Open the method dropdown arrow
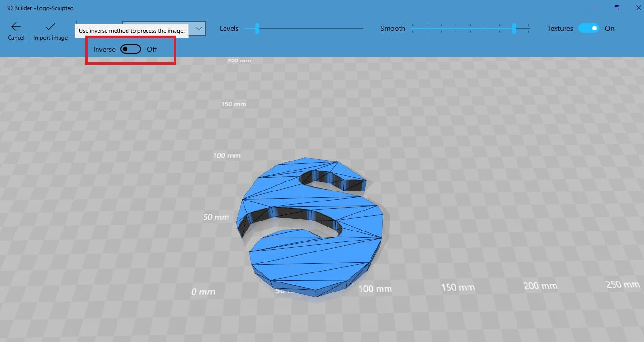 tap(199, 29)
